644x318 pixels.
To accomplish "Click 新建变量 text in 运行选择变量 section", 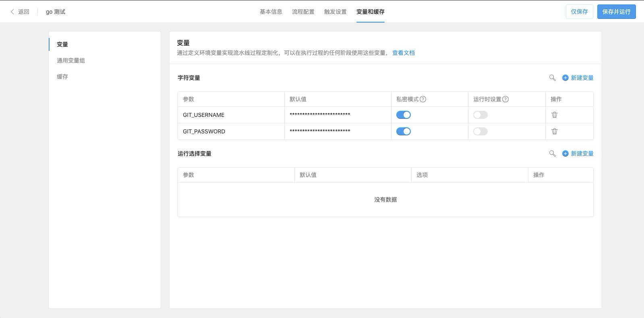I will 582,154.
